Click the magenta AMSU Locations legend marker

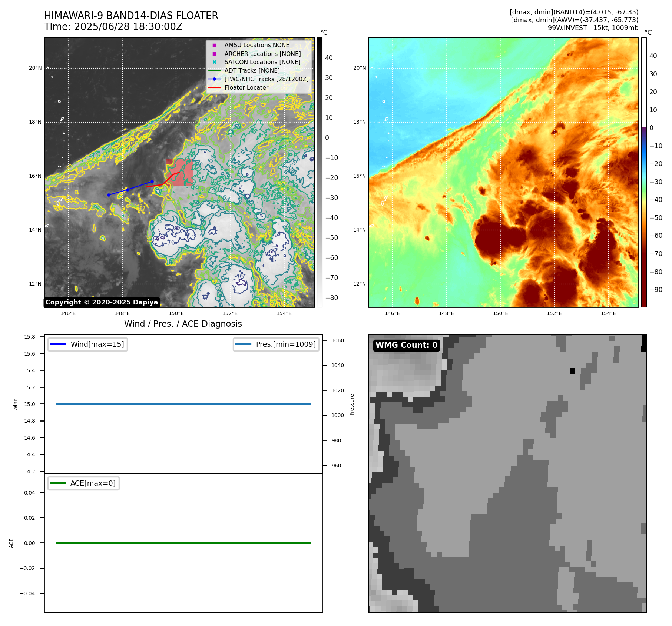pyautogui.click(x=214, y=45)
